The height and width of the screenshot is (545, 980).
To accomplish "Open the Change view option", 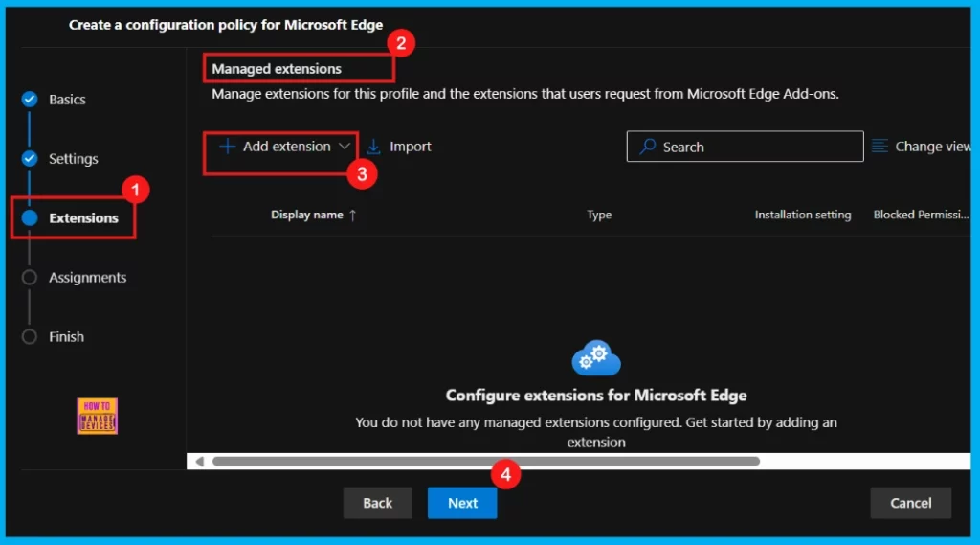I will pyautogui.click(x=922, y=147).
